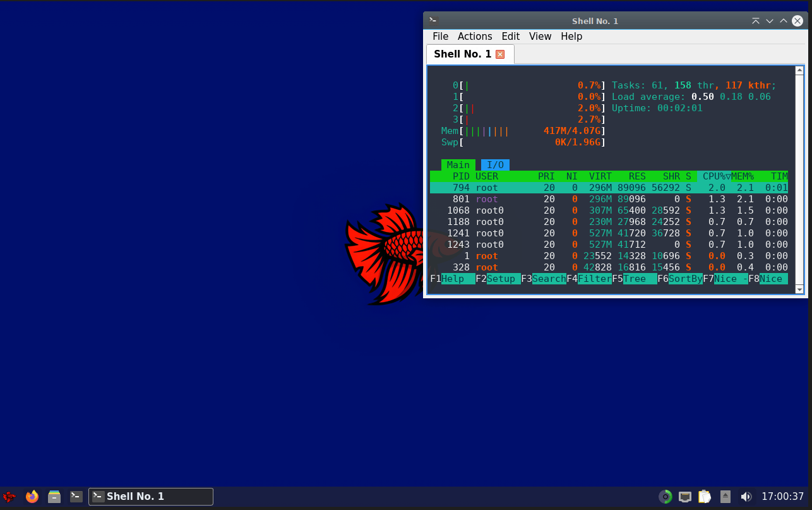Screen dimensions: 812x510
Task: Open the red fish applications menu
Action: tap(9, 497)
